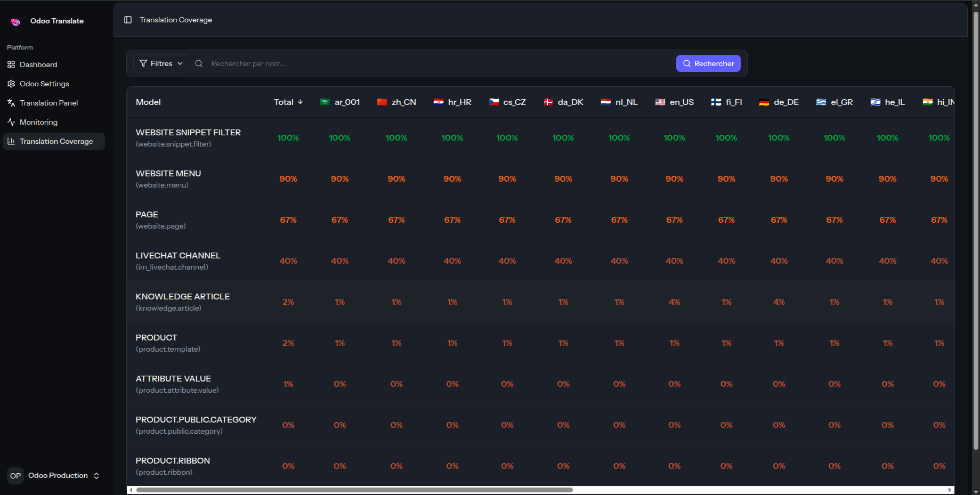Click the WEBSITE MENU model row
The image size is (980, 495).
[x=540, y=178]
